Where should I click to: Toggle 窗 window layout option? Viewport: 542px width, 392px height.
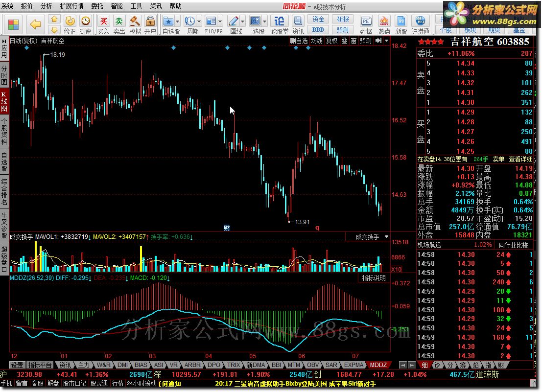[353, 41]
